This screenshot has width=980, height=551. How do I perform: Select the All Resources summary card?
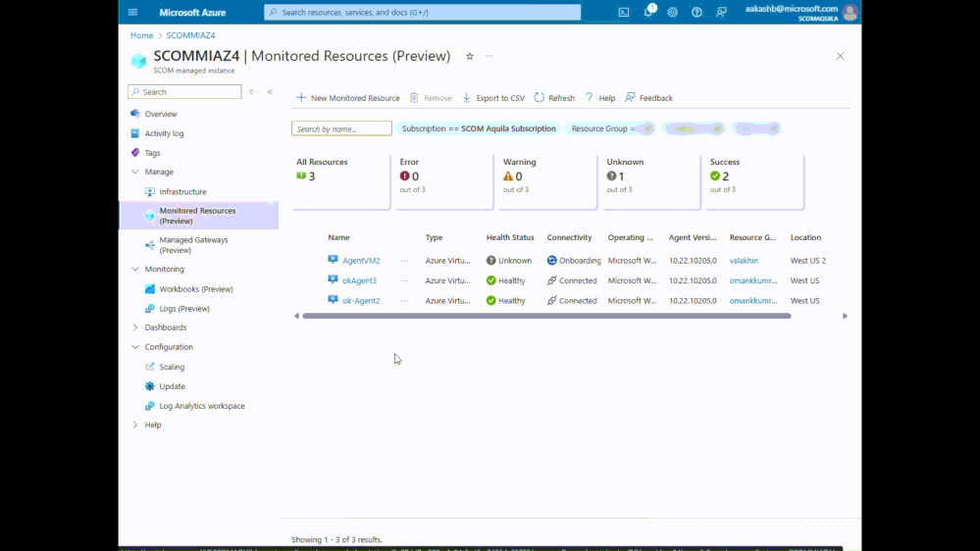[x=341, y=181]
